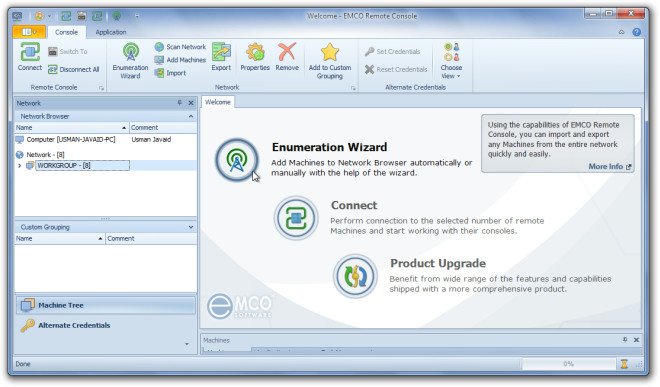The image size is (660, 387).
Task: Open the Choose View dropdown
Action: [x=451, y=61]
